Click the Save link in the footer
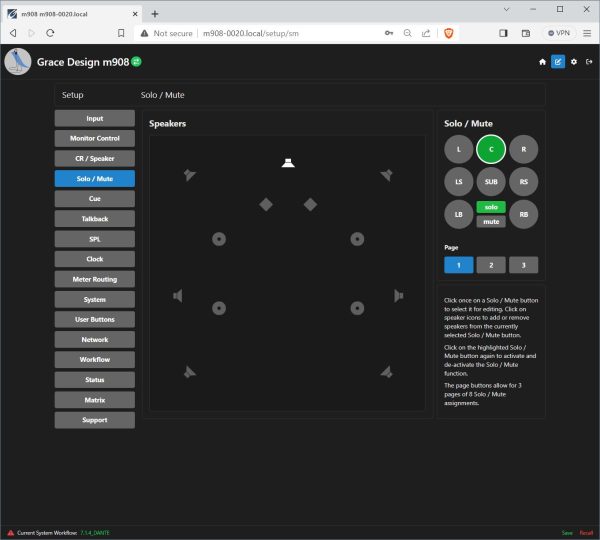This screenshot has height=540, width=600. (567, 533)
